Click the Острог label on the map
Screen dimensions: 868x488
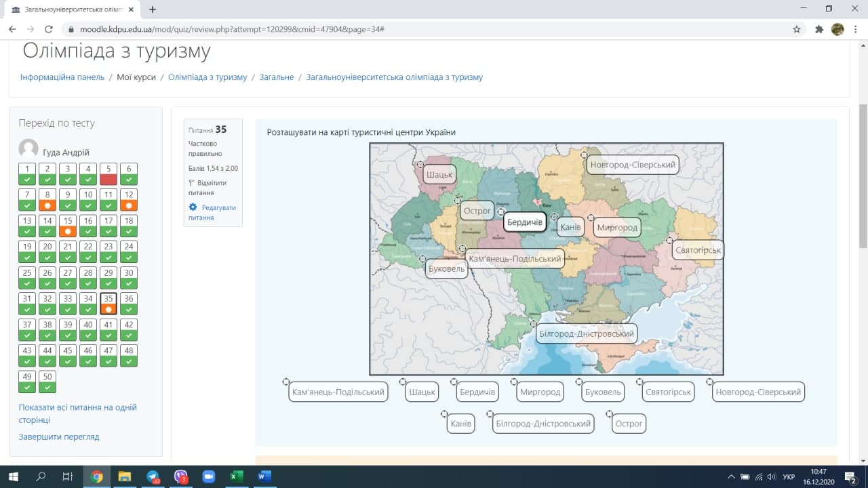[x=477, y=211]
